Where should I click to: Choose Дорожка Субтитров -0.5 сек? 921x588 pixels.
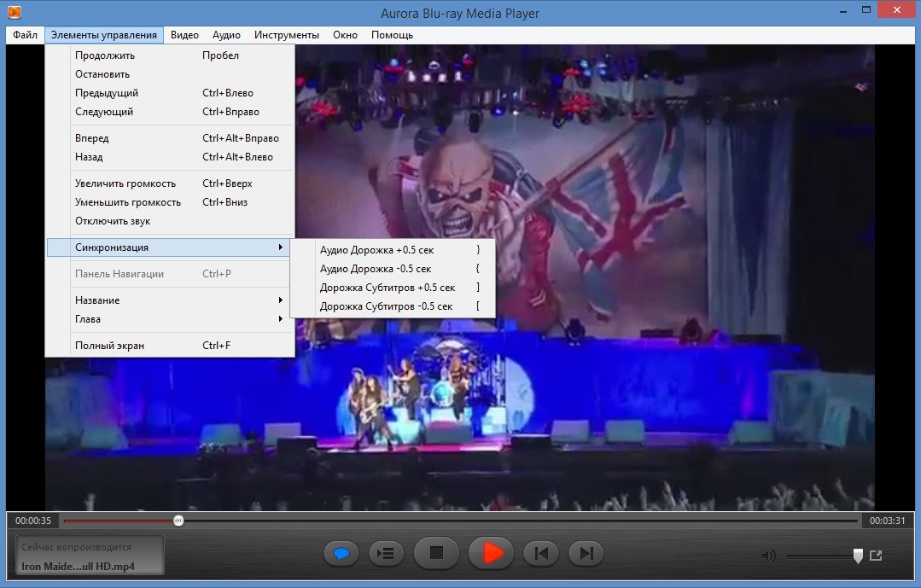(393, 306)
